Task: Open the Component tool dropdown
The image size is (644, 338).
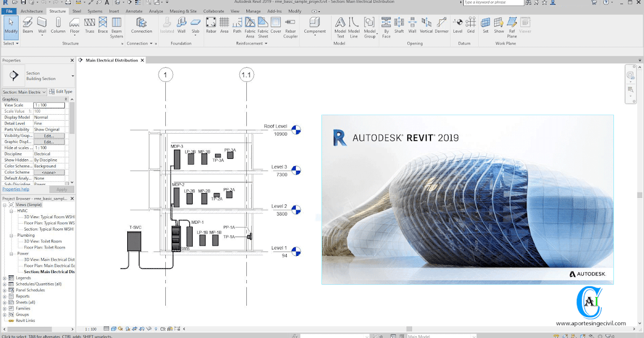Action: click(314, 36)
